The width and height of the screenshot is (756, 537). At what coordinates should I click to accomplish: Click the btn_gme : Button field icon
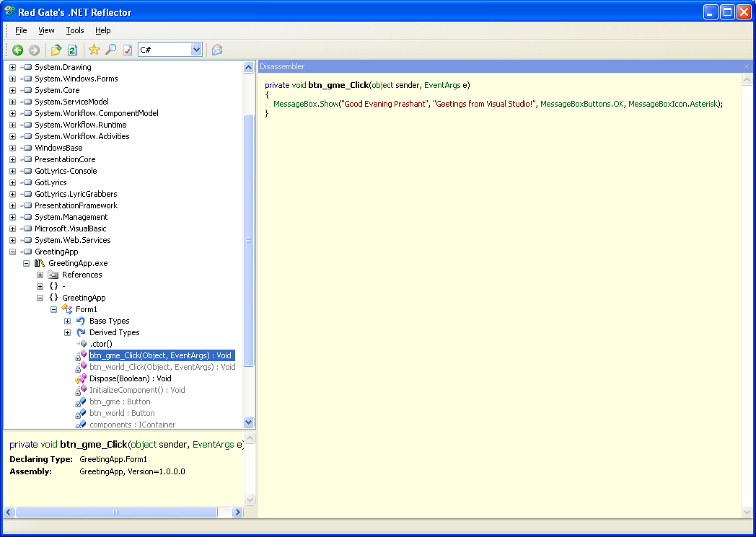(81, 401)
